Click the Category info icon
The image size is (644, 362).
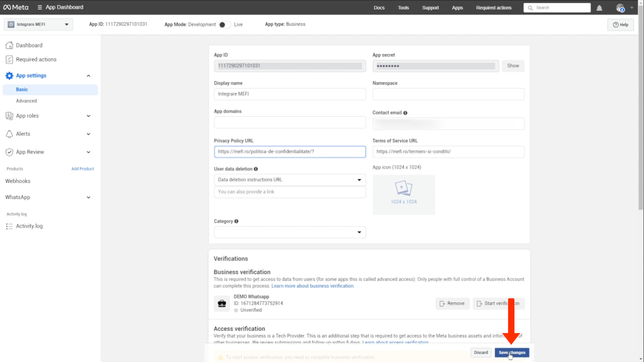236,221
